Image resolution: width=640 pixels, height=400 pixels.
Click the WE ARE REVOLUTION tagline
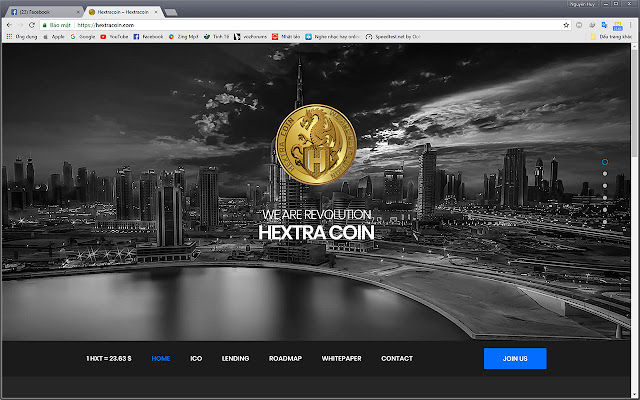click(x=316, y=214)
